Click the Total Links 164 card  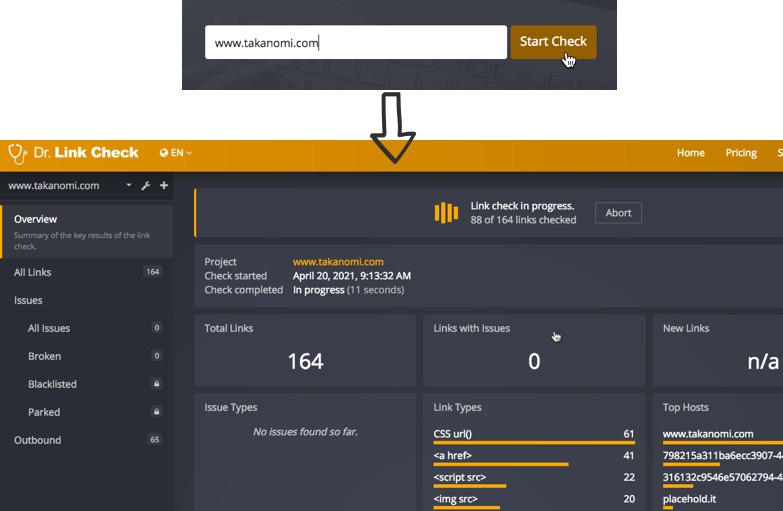tap(305, 350)
